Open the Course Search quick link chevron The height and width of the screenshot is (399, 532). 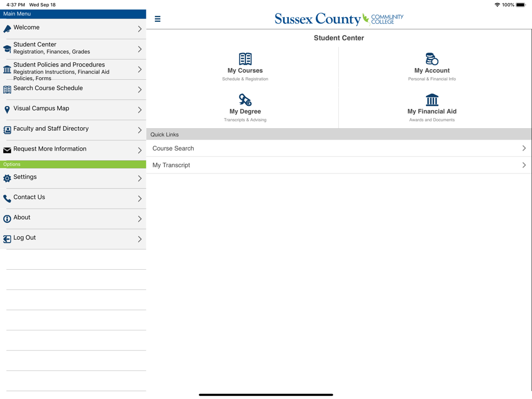(524, 148)
